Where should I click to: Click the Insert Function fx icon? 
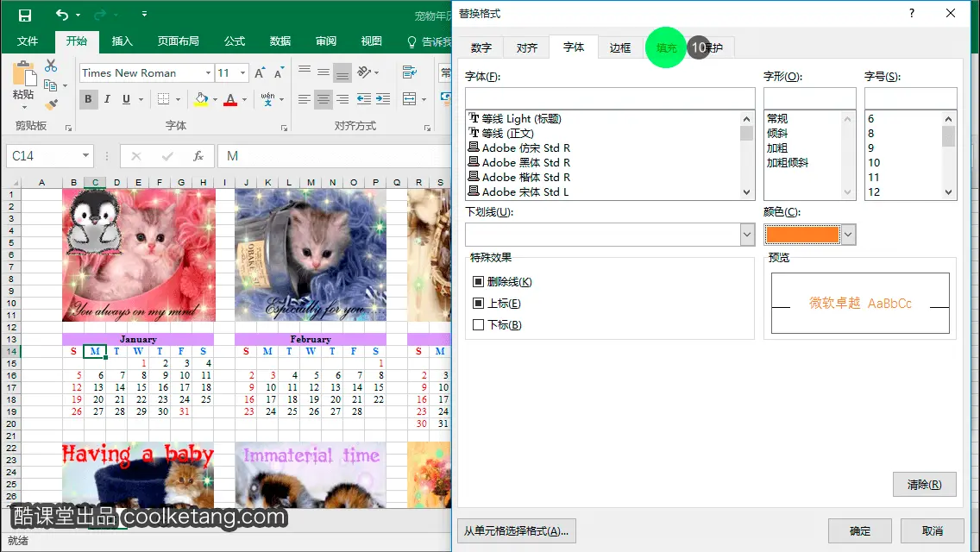tap(198, 155)
